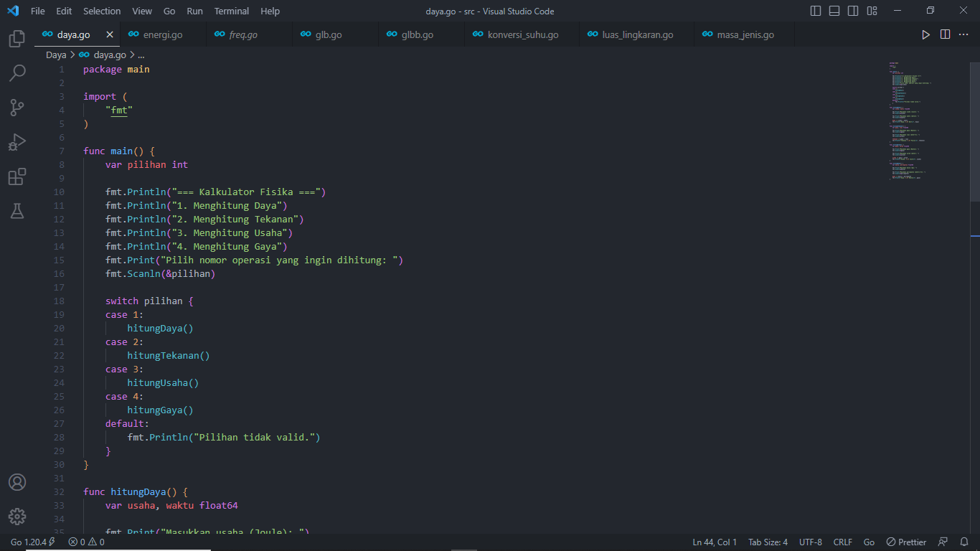
Task: Click fmt.Scanln(&pilihan) line
Action: (x=160, y=274)
